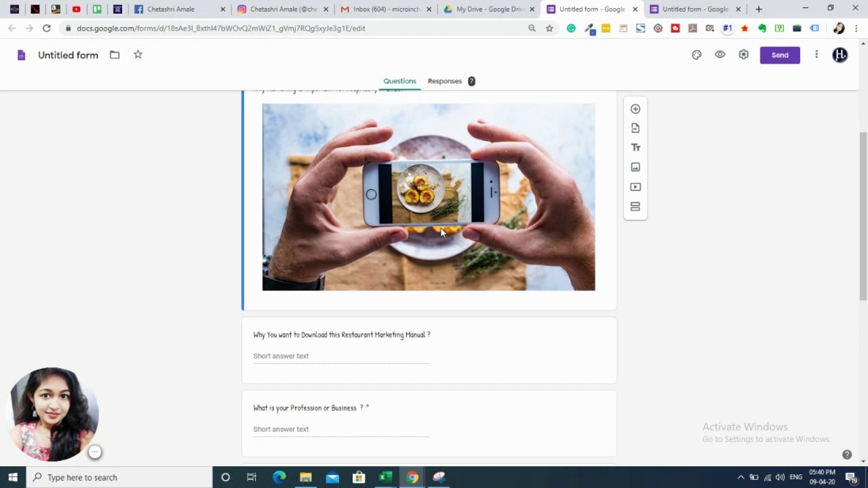Add an image from the side toolbar
868x488 pixels.
pos(635,167)
